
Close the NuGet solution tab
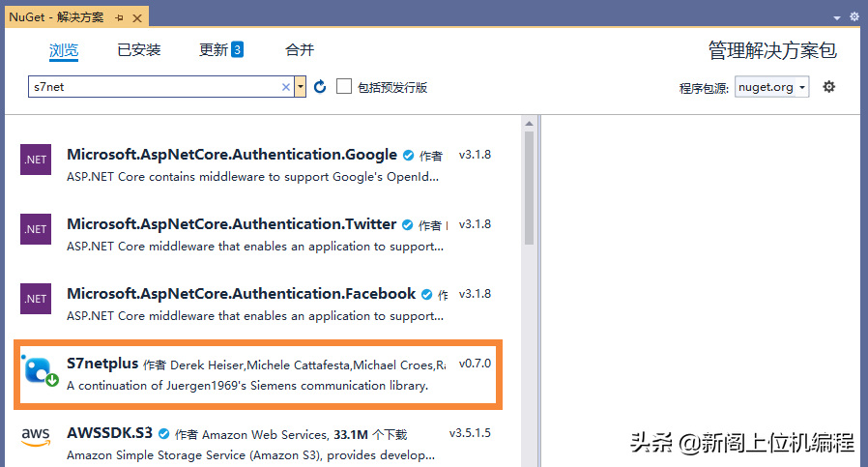point(137,17)
